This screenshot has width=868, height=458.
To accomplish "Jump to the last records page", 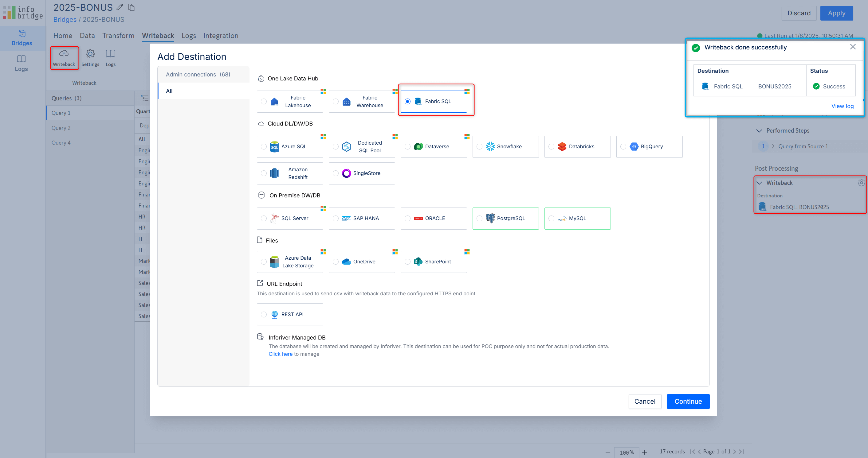I will (741, 452).
